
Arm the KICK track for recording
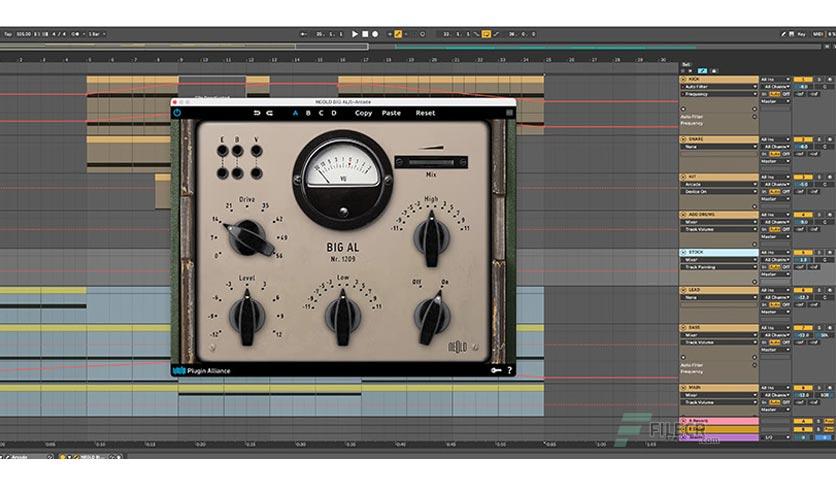(x=830, y=79)
